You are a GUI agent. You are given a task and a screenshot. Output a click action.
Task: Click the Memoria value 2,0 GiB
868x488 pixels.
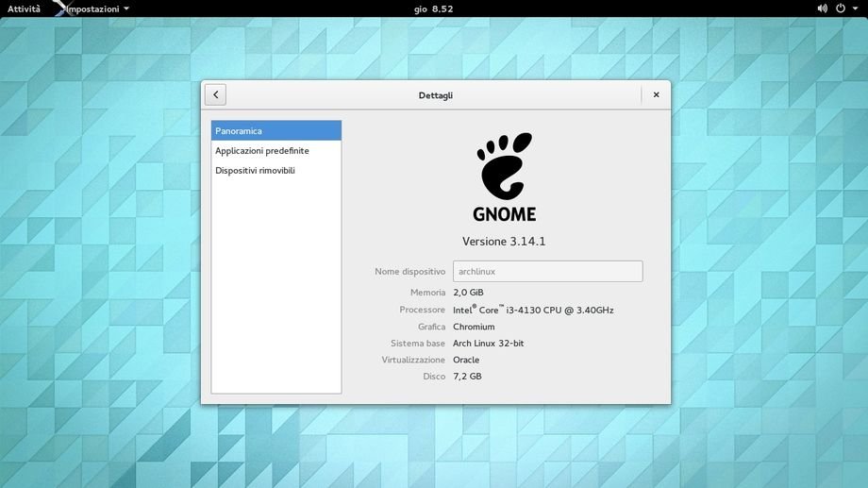[x=468, y=293]
